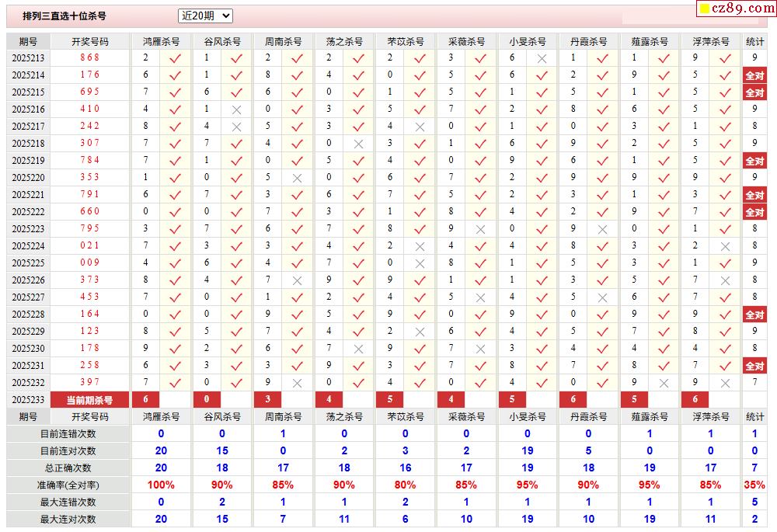777x532 pixels.
Task: Click the red current-period 6 under 鸿雁杀号
Action: [146, 399]
